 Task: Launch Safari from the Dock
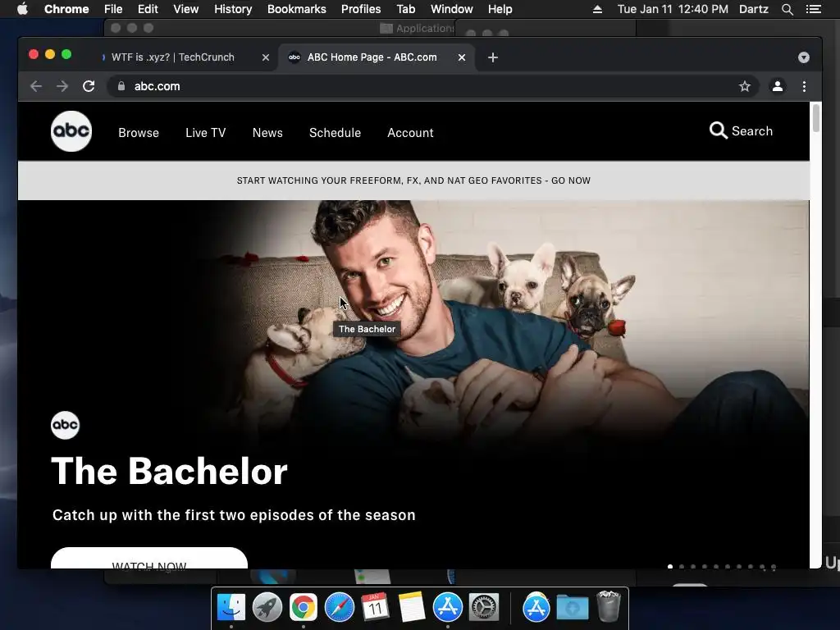coord(339,608)
